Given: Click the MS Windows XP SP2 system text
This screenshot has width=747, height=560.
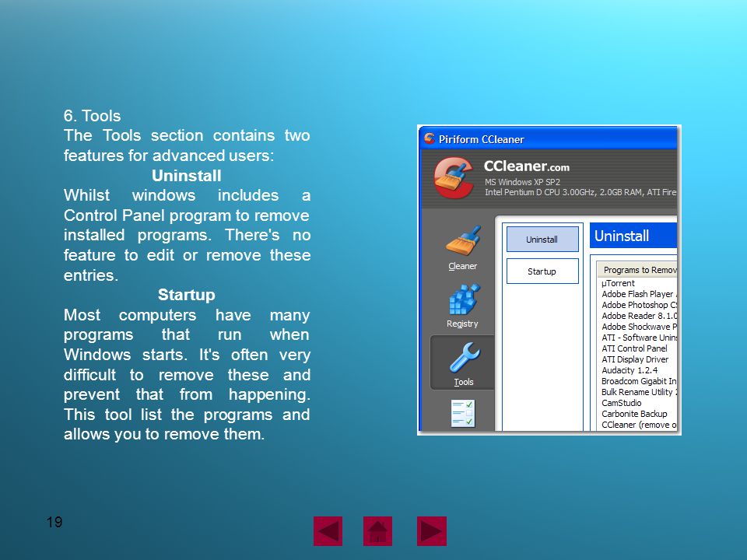Looking at the screenshot, I should (522, 182).
